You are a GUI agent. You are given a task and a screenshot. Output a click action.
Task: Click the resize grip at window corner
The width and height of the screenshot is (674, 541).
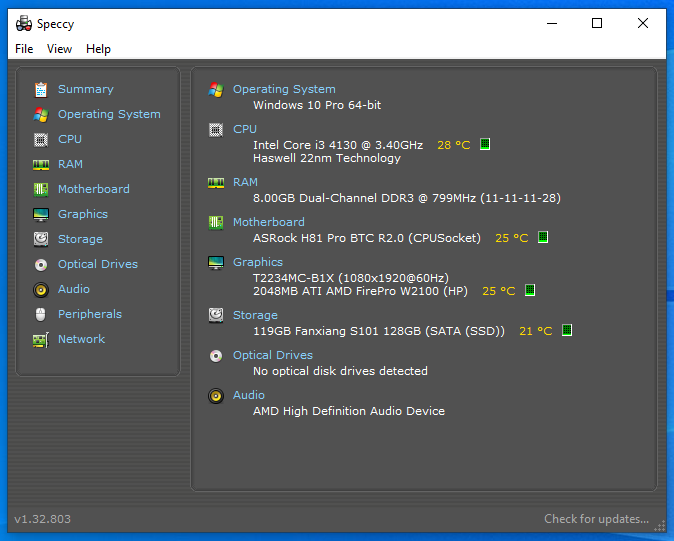(x=660, y=526)
